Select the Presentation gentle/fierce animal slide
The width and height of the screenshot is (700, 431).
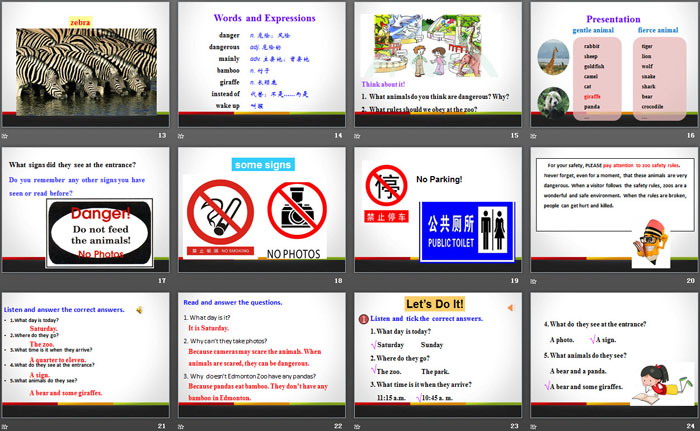click(x=614, y=65)
